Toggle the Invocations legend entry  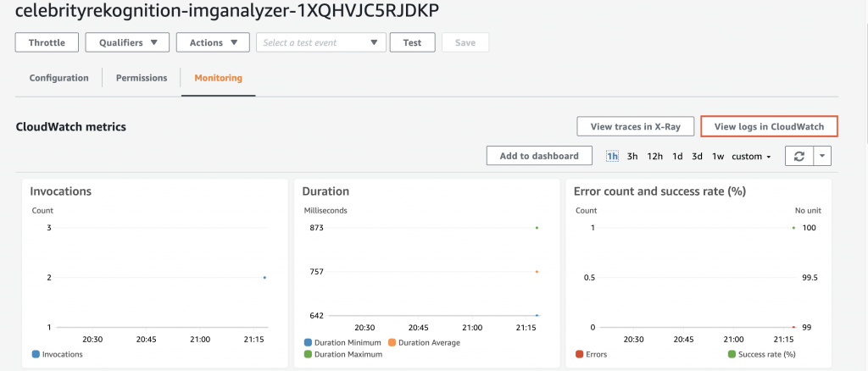click(57, 354)
